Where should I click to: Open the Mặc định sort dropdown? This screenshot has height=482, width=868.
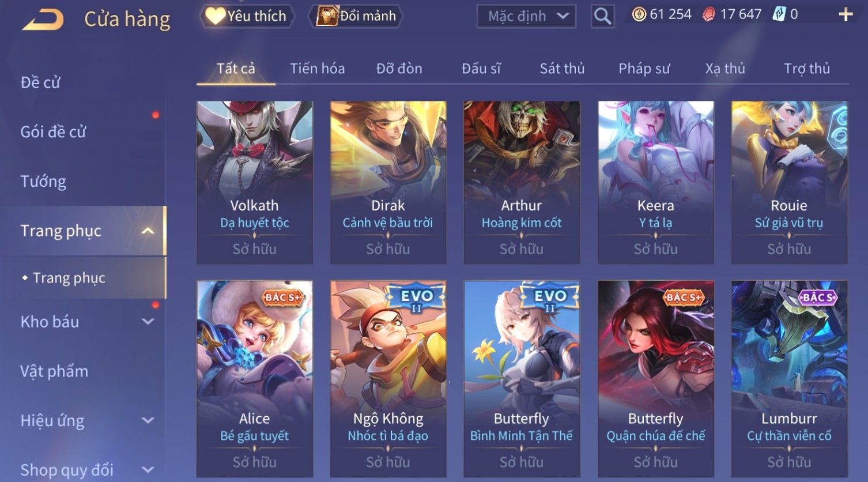[526, 16]
